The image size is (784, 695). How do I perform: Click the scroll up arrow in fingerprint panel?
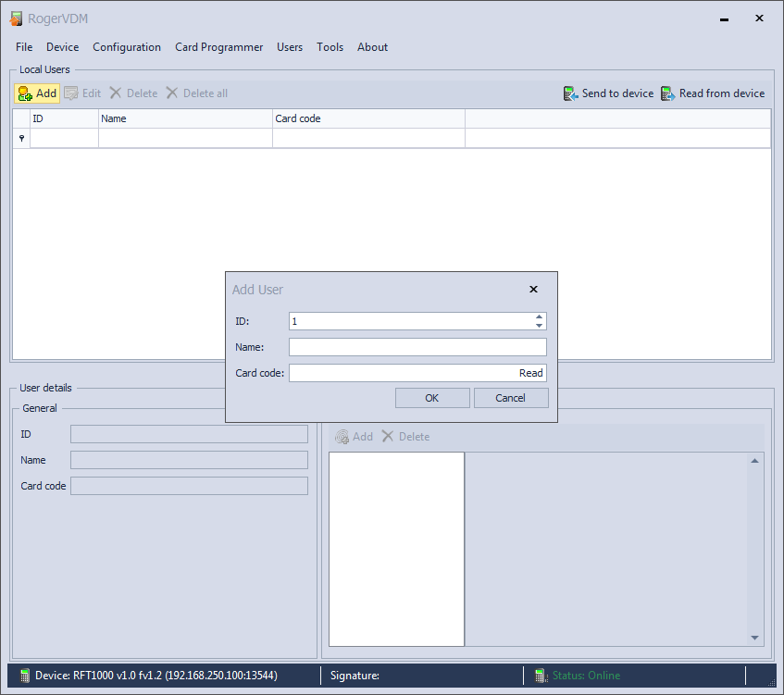755,461
